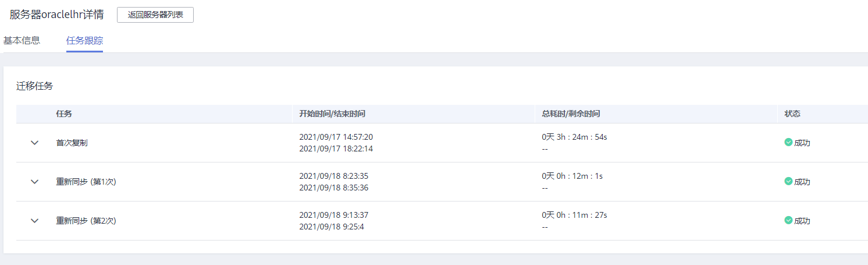Click the 迁移任务 section title
The image size is (868, 265).
(x=34, y=86)
